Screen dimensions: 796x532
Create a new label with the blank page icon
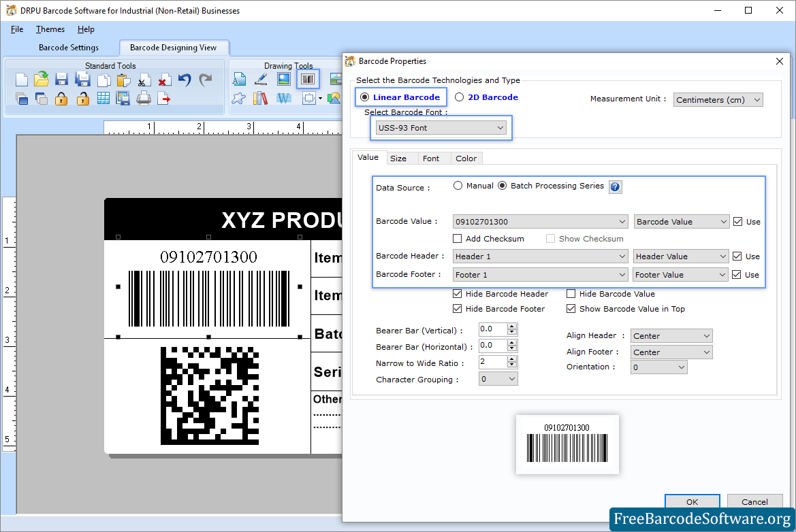tap(21, 80)
